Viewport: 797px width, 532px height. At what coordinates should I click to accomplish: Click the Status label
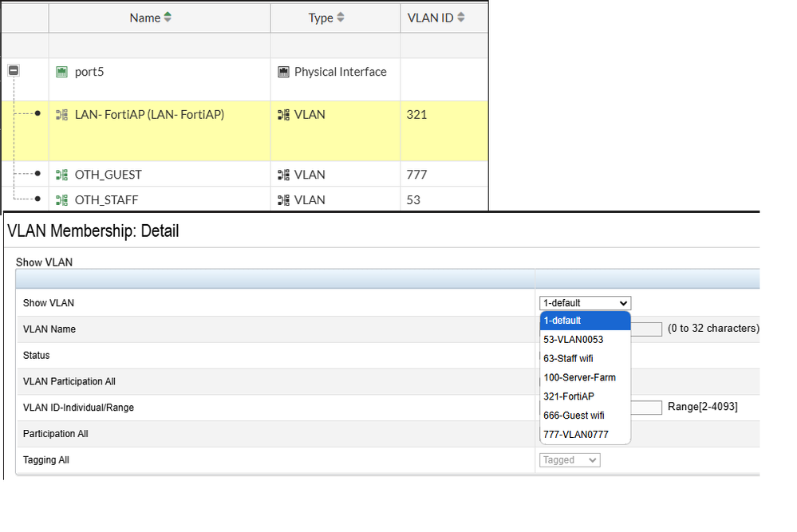point(36,356)
